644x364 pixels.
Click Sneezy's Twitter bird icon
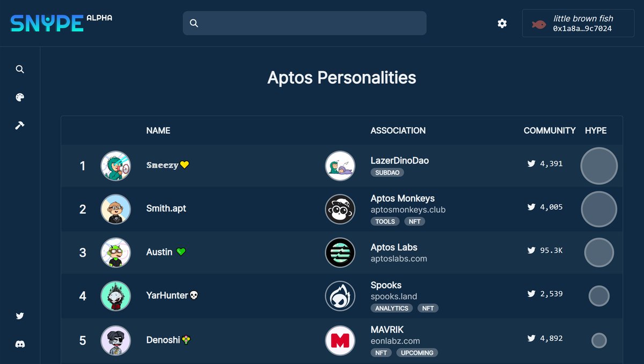(x=531, y=164)
